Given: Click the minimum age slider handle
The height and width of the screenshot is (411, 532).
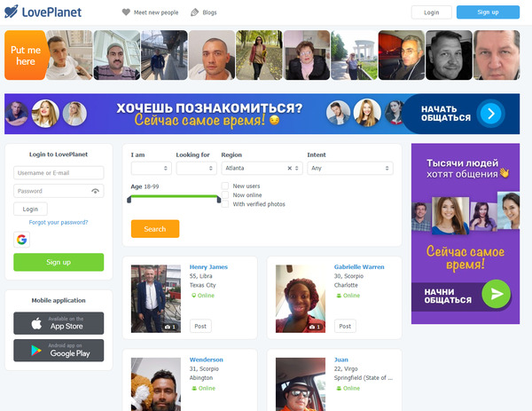Looking at the screenshot, I should tap(129, 200).
